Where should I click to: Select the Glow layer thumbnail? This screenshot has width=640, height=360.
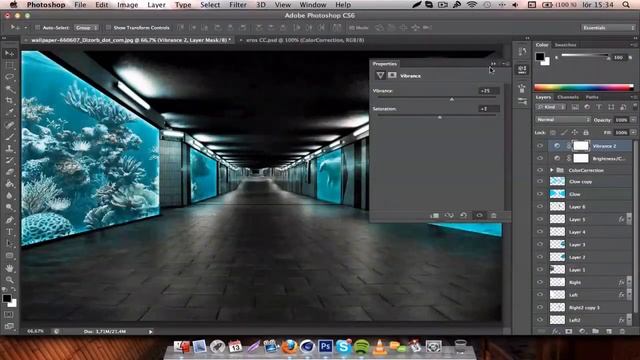click(557, 194)
